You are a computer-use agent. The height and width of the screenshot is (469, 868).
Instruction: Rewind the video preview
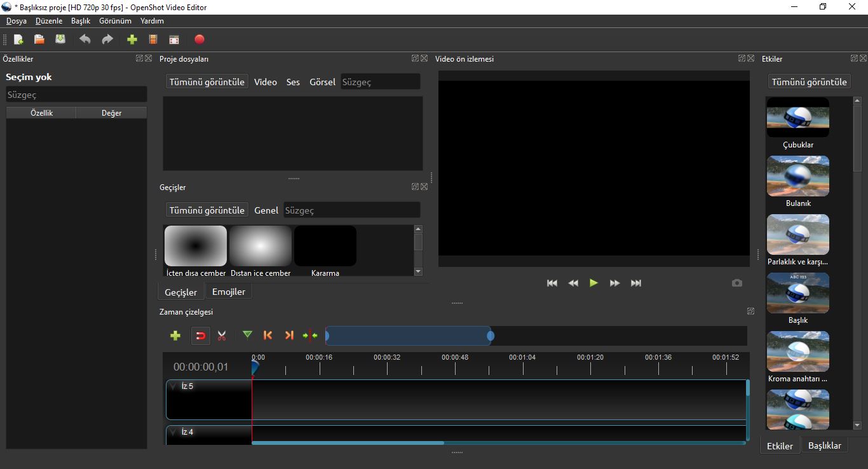click(x=573, y=283)
